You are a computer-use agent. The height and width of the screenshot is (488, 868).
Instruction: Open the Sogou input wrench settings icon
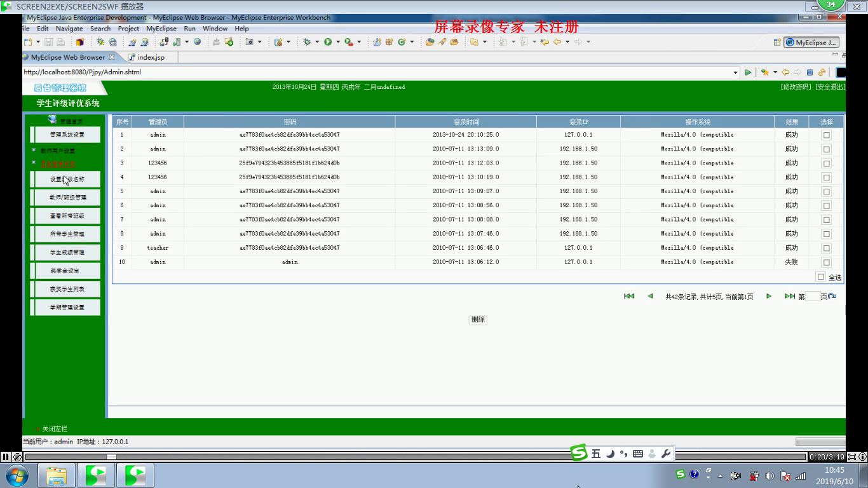coord(666,454)
